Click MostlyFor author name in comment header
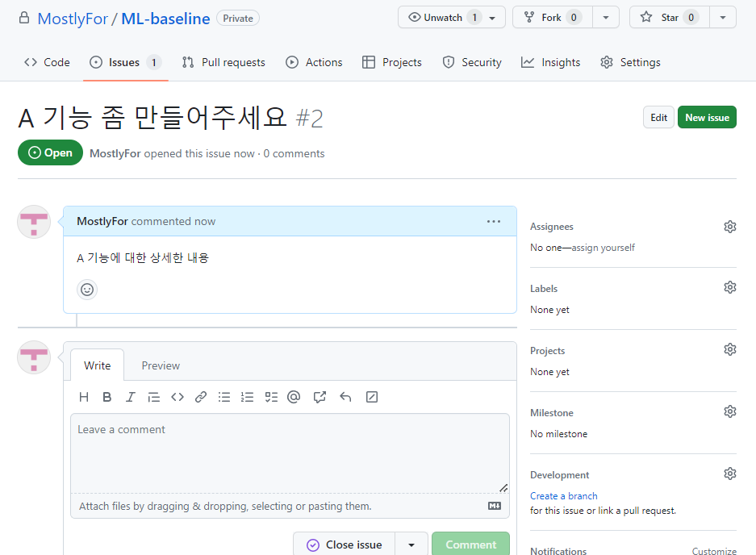Screen dimensions: 756x555 click(x=102, y=221)
